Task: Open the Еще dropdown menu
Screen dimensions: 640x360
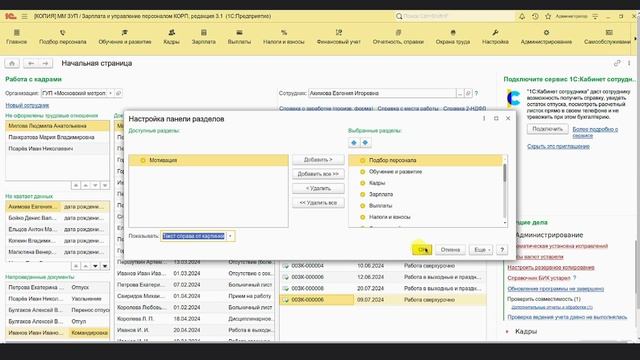Action: click(481, 249)
